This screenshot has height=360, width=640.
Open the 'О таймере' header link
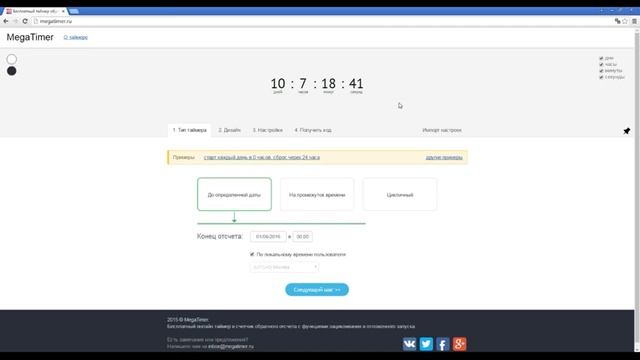coord(76,38)
